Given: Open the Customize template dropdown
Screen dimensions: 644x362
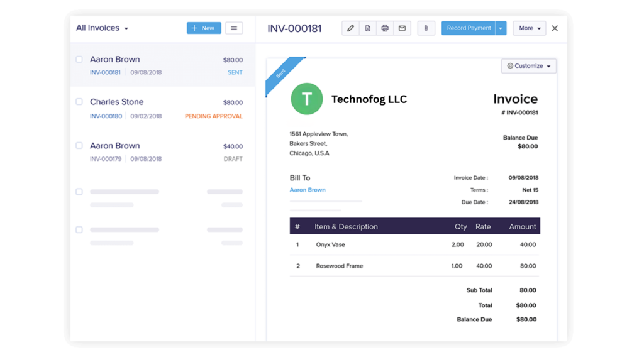Looking at the screenshot, I should [x=529, y=66].
